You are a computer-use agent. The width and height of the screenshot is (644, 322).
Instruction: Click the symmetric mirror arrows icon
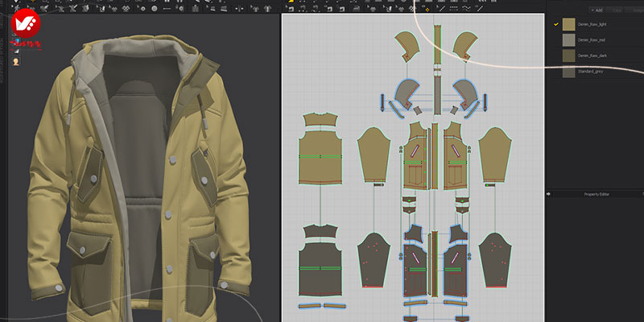(239, 8)
